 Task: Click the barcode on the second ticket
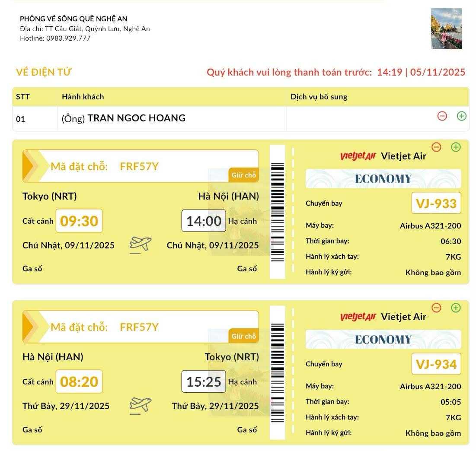click(x=277, y=372)
